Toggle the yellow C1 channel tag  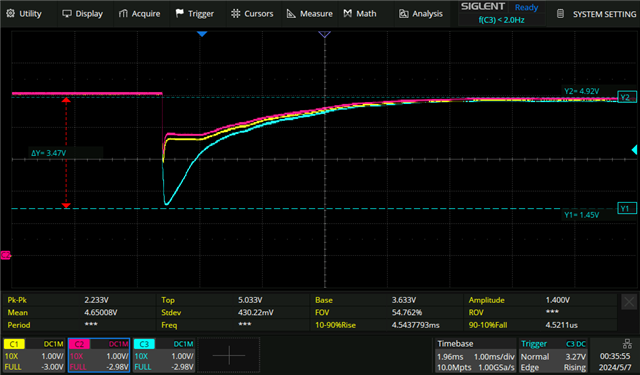[x=14, y=344]
